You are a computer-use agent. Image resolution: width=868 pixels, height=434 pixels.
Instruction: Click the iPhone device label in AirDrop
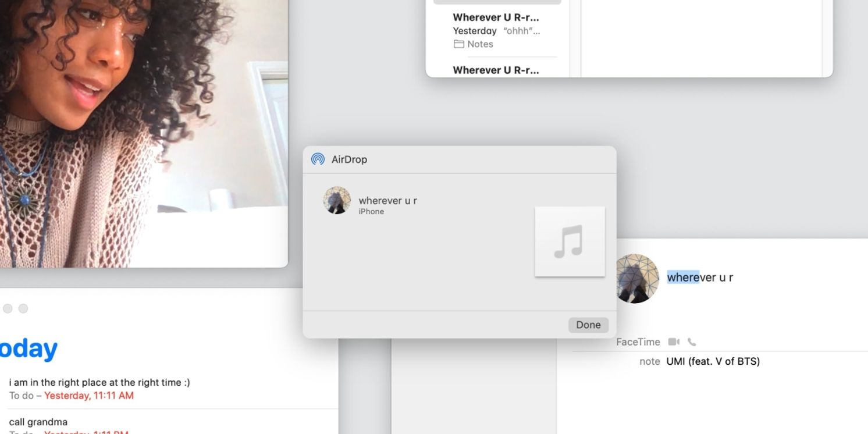[x=371, y=212]
